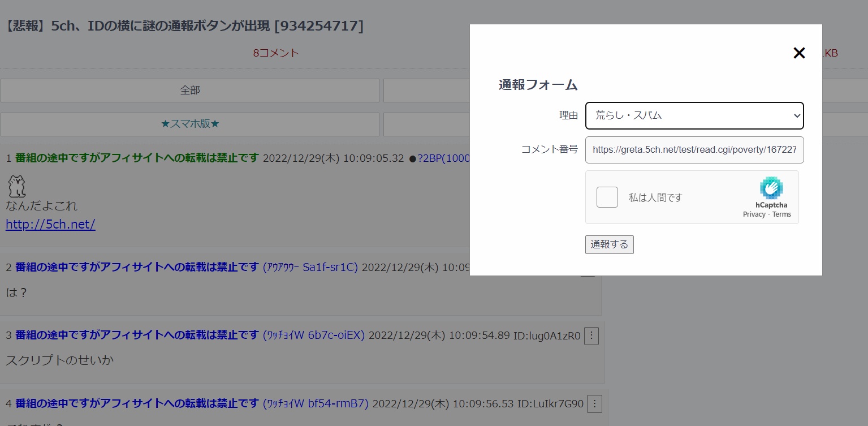Open the three-dot menu on post 4
868x426 pixels.
594,404
